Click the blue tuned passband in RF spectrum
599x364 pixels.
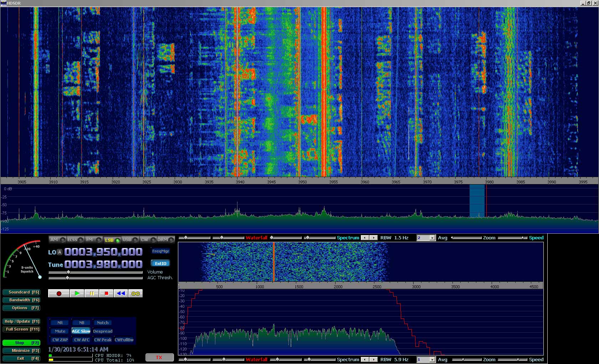(x=477, y=201)
